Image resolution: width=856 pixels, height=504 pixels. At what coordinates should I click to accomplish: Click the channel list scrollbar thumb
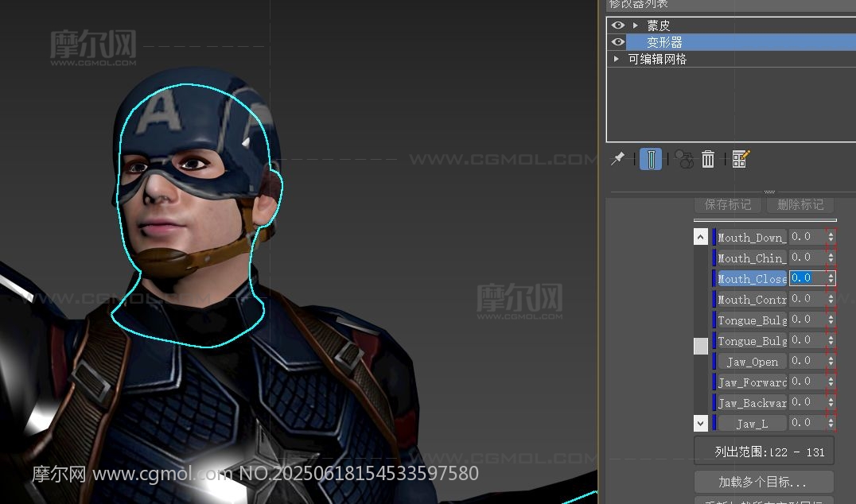701,347
